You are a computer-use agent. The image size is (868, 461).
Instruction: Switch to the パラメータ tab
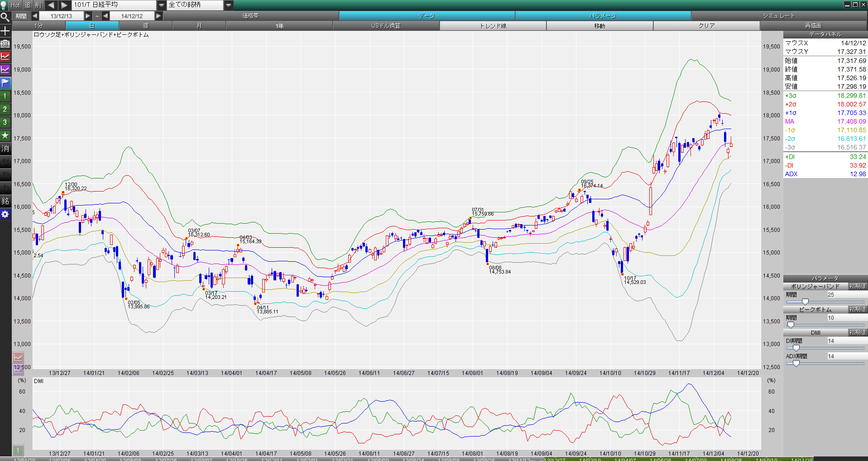(x=603, y=16)
